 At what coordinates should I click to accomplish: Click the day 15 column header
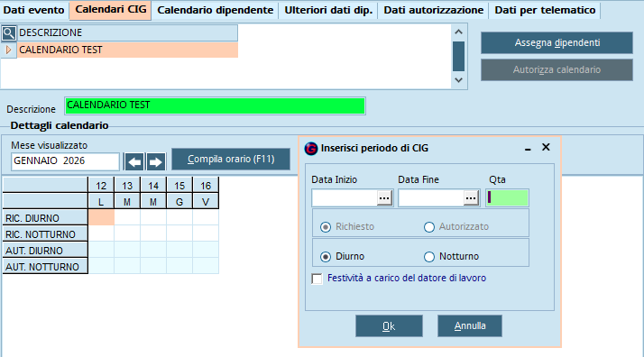179,186
